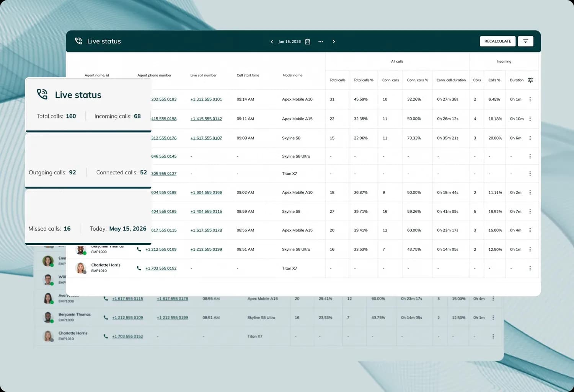Open row menu for 604 555 0188 row

530,192
